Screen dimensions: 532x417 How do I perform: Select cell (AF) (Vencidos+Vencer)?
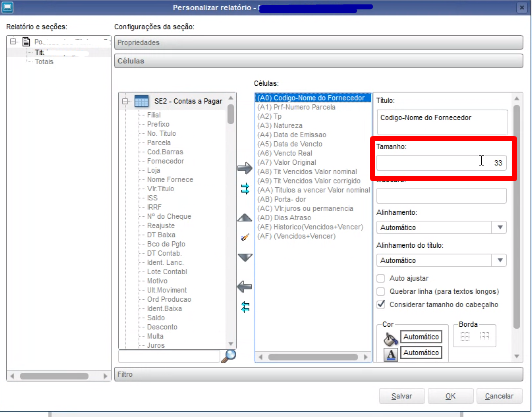pos(297,236)
